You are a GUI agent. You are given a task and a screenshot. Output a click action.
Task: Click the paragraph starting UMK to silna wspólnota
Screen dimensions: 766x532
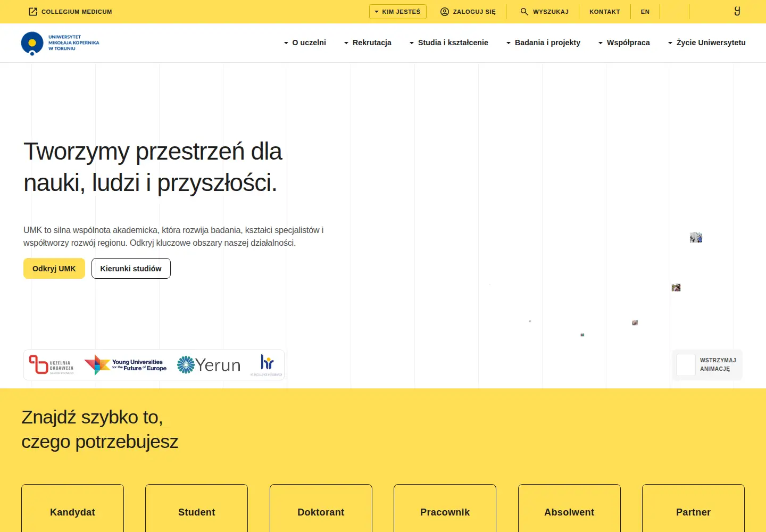[173, 236]
